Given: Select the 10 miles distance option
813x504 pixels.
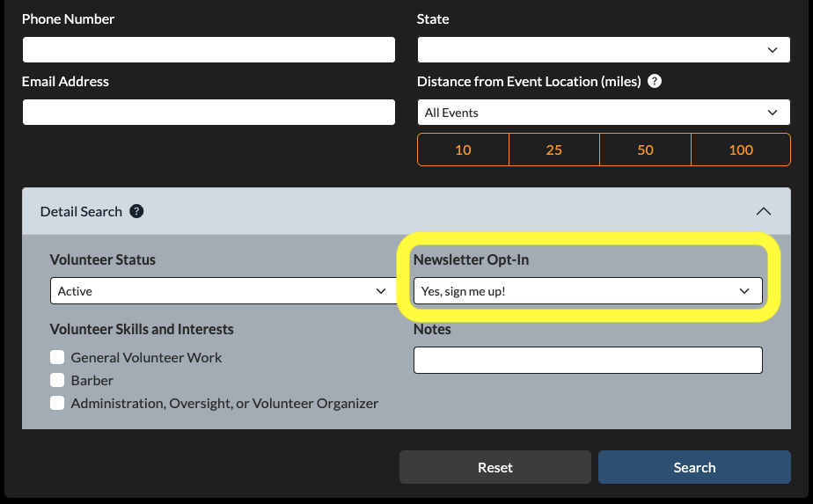Looking at the screenshot, I should click(463, 150).
